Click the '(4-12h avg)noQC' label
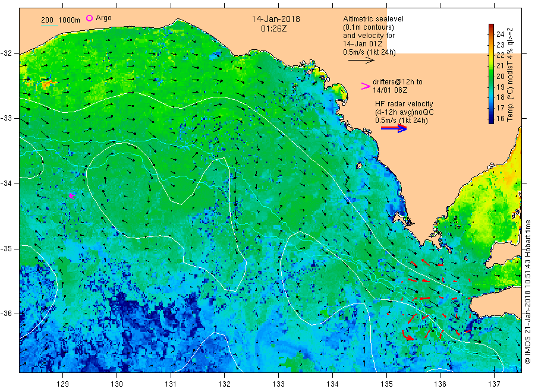The width and height of the screenshot is (535, 392). point(404,112)
